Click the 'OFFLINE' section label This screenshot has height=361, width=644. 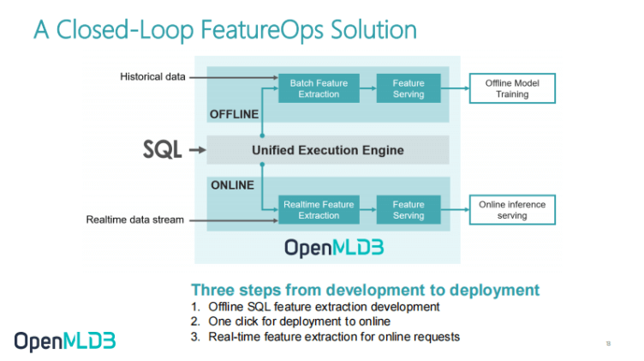coord(234,114)
